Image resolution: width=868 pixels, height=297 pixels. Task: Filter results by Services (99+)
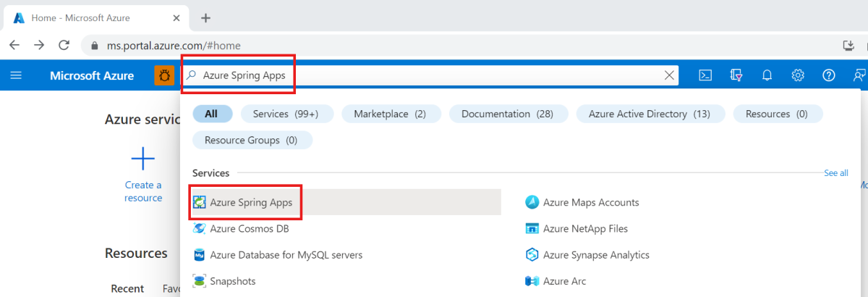[287, 114]
